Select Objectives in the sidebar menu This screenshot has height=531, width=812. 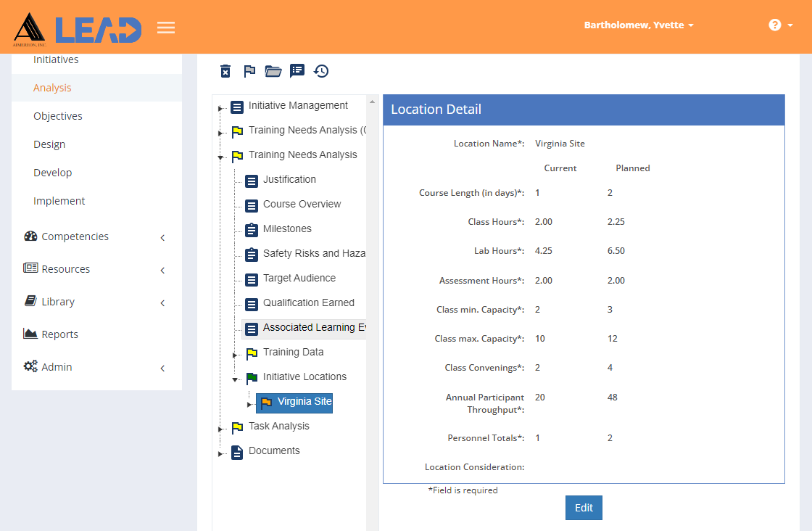click(58, 116)
